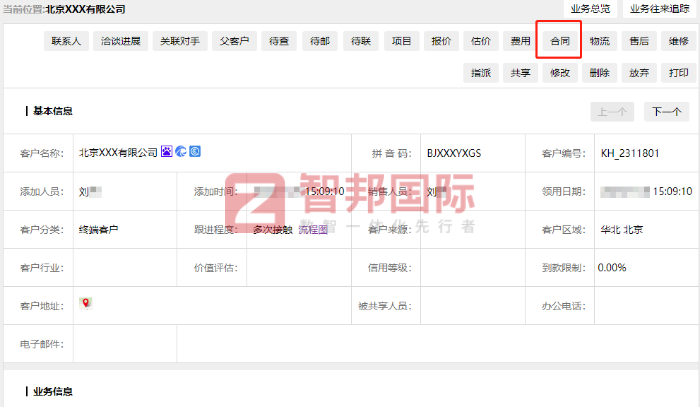Screen dimensions: 700x407
Task: Click the 华北 北京 region value
Action: click(x=621, y=229)
